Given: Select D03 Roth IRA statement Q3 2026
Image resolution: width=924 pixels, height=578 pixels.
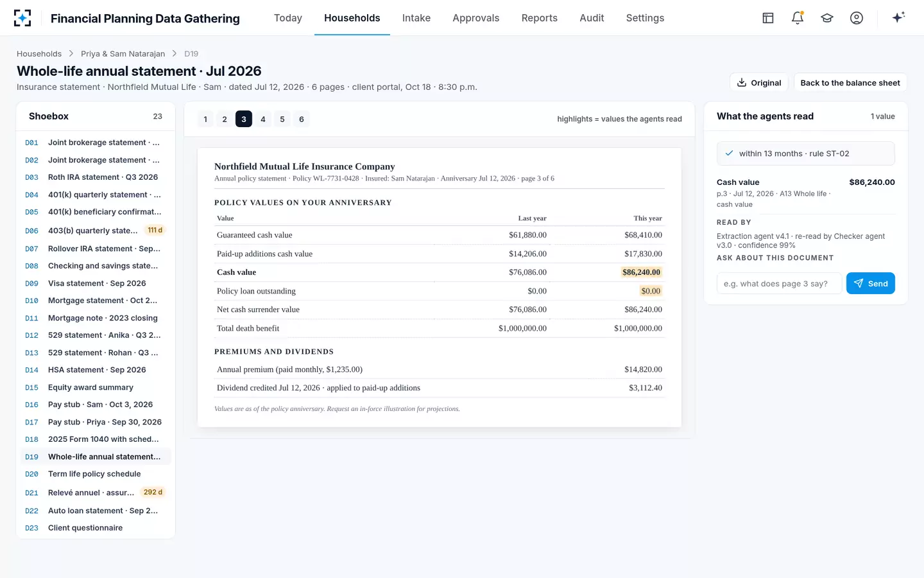Looking at the screenshot, I should click(x=96, y=177).
